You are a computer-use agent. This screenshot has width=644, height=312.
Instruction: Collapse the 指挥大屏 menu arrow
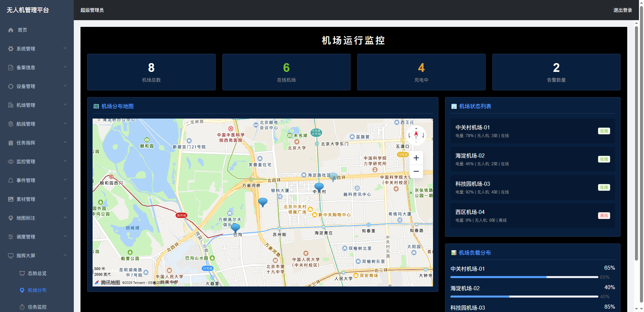pos(65,255)
